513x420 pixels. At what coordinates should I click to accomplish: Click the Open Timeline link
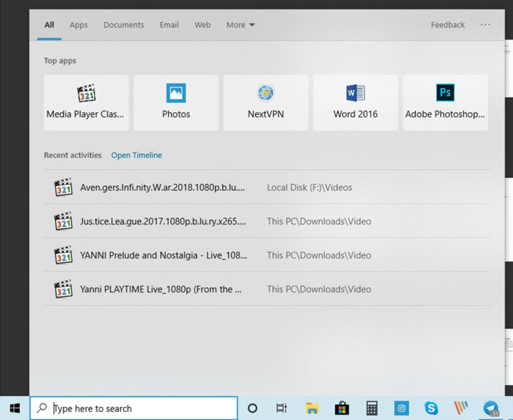click(137, 155)
